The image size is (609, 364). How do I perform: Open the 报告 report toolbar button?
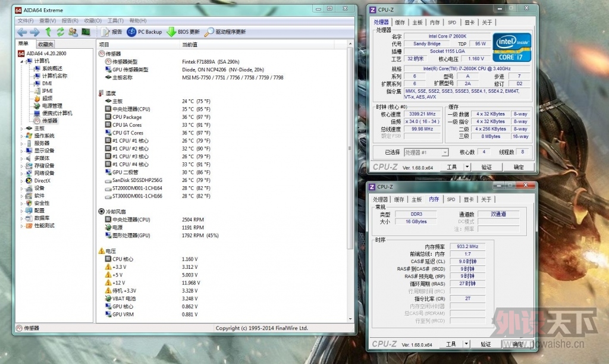112,32
